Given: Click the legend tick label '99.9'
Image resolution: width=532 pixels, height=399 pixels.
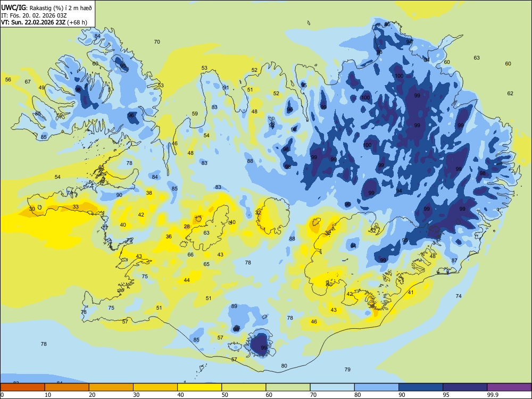Looking at the screenshot, I should (492, 395).
